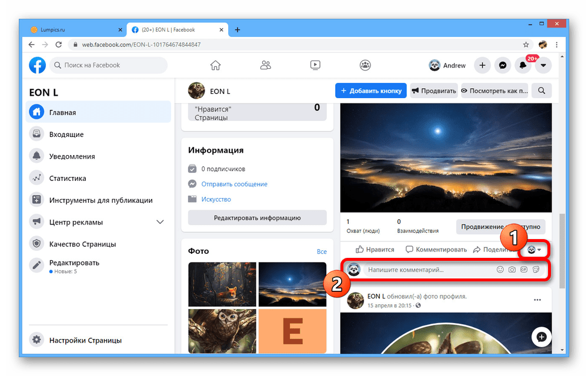Viewport: 588px width, 376px height.
Task: Open the post options three-dot menu
Action: (537, 300)
